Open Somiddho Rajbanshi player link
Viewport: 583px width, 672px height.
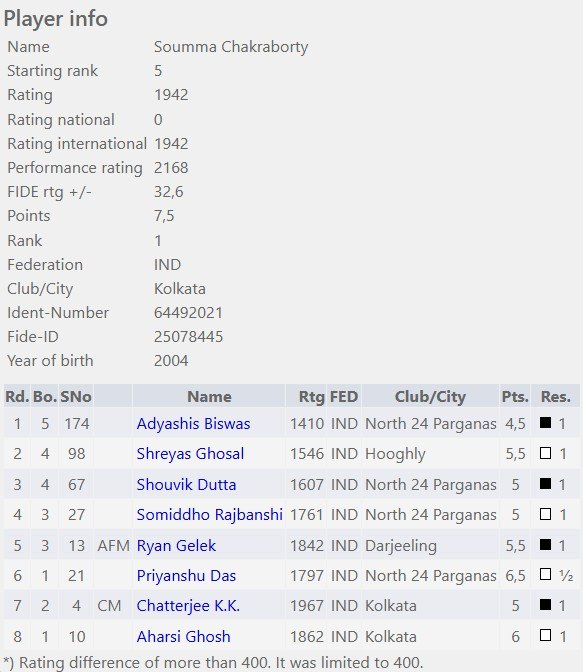point(210,514)
